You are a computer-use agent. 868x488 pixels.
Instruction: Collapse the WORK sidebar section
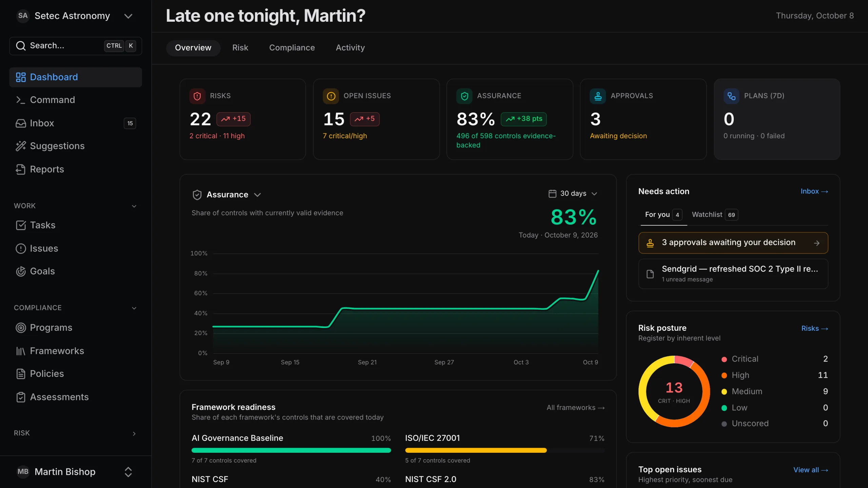134,206
